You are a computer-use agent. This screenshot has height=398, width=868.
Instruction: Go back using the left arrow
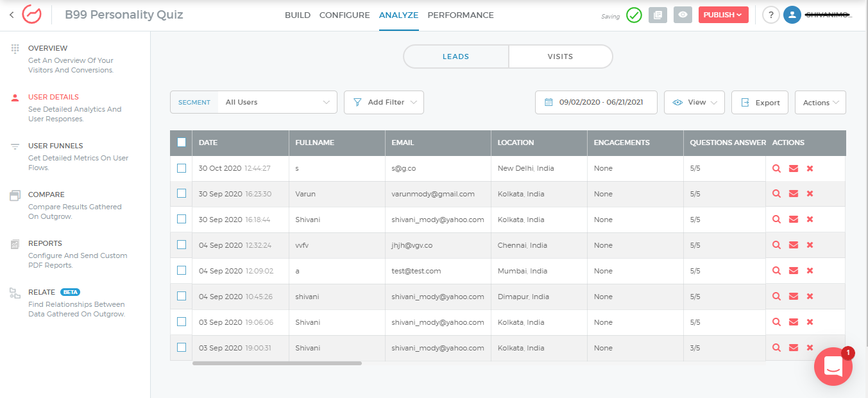[12, 15]
